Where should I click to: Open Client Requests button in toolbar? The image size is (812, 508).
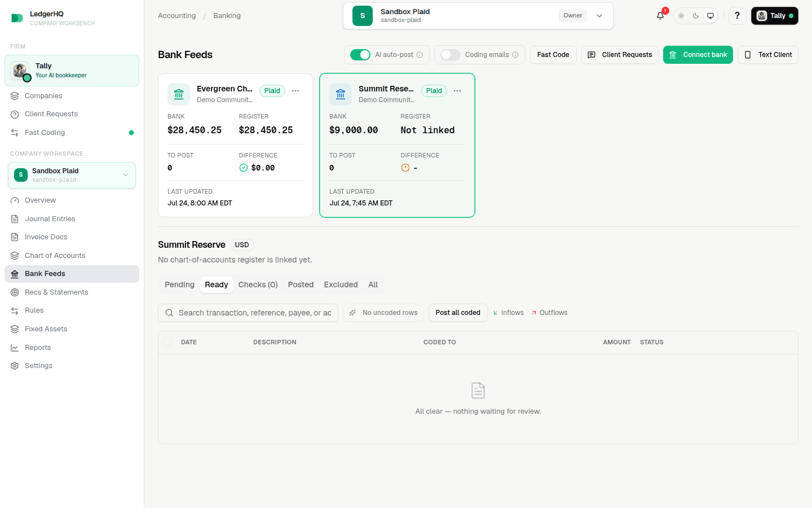tap(620, 55)
